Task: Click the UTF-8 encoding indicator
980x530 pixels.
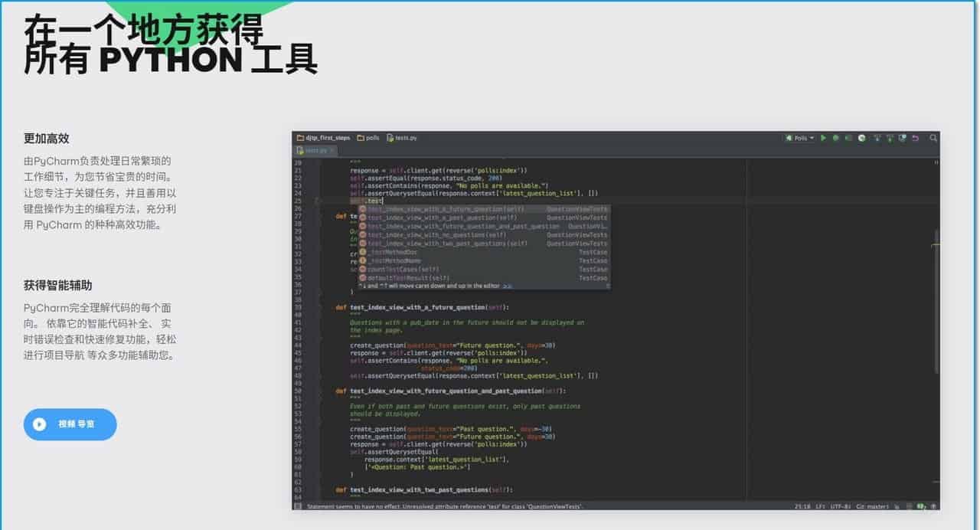Action: point(840,506)
